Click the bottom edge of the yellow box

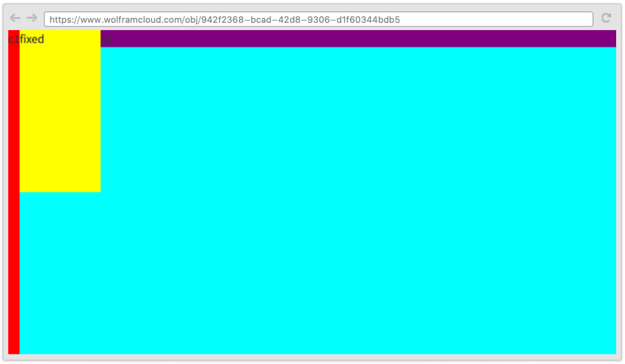(60, 189)
